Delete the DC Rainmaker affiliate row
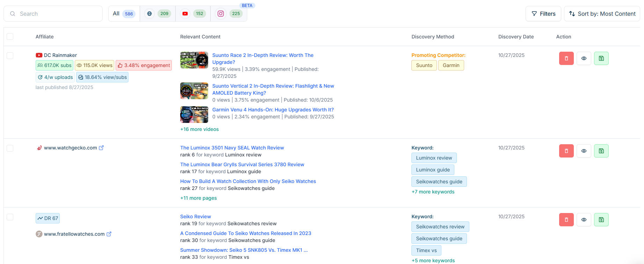The height and width of the screenshot is (264, 644). click(x=566, y=58)
